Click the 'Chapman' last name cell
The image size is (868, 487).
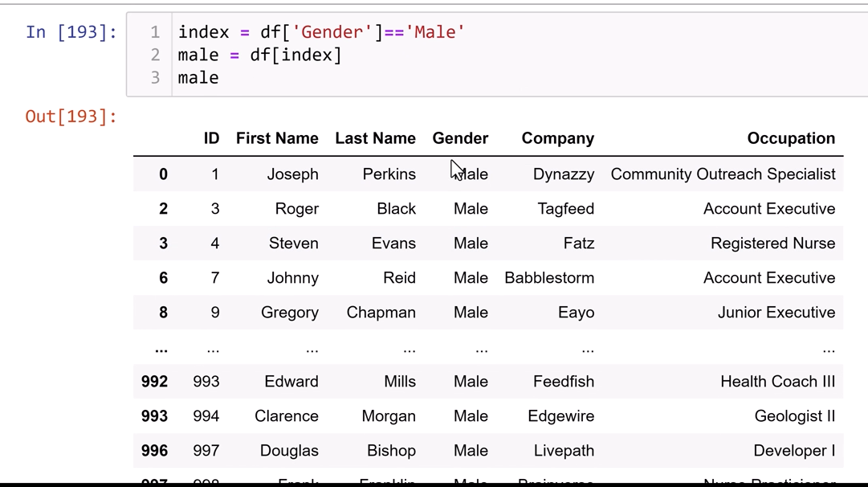coord(381,313)
